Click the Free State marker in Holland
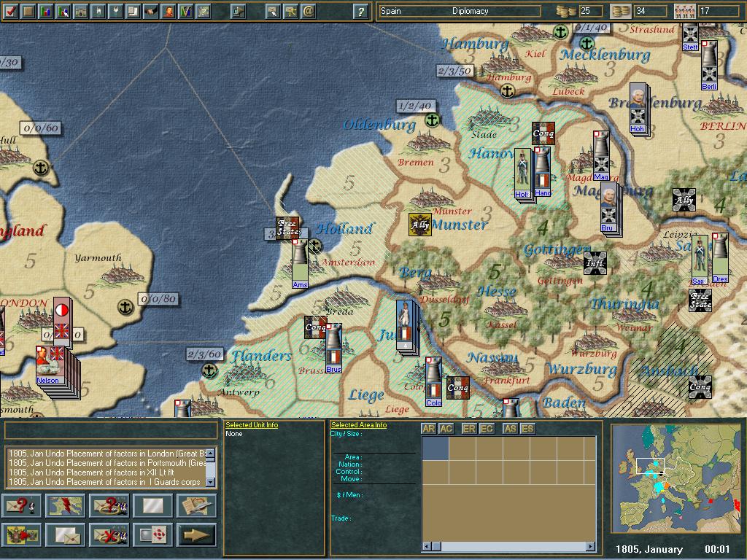 pos(287,228)
